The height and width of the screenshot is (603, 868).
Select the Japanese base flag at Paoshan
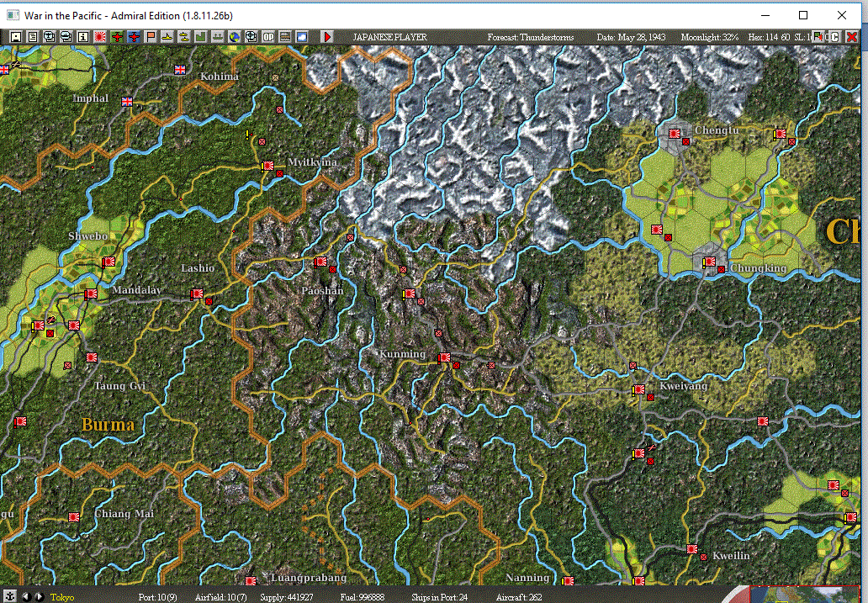(x=320, y=262)
